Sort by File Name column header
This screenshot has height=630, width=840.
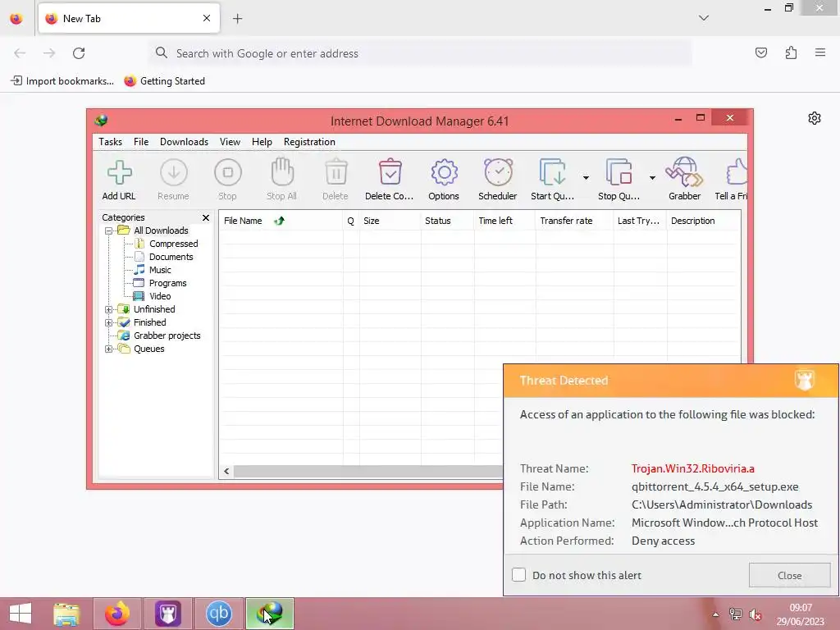coord(281,221)
